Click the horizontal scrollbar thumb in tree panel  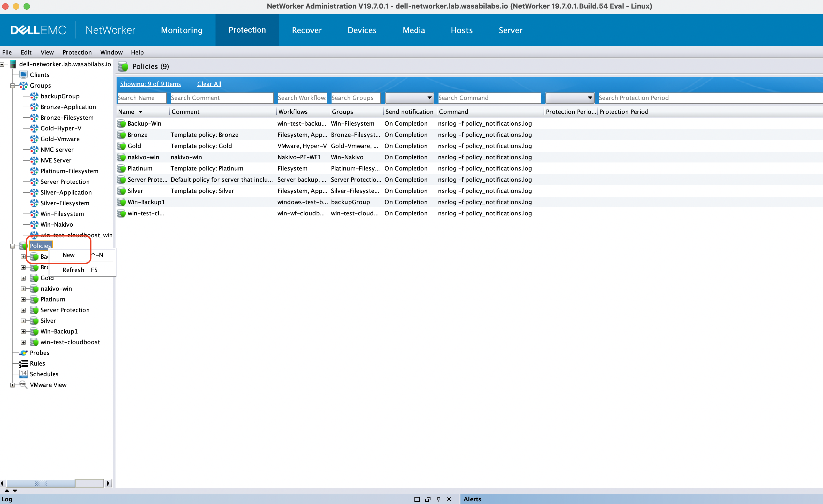(40, 483)
